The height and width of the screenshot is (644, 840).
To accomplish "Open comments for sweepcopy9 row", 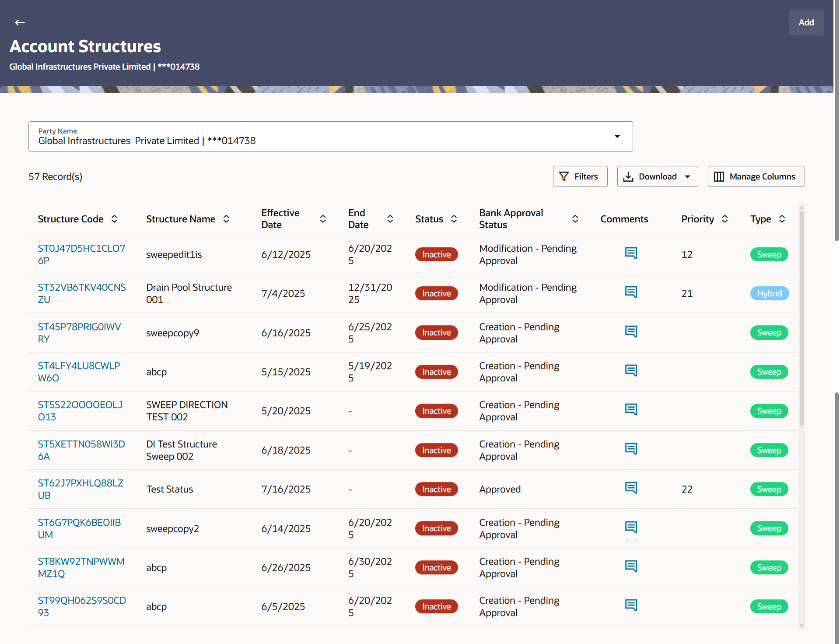I will [x=630, y=332].
